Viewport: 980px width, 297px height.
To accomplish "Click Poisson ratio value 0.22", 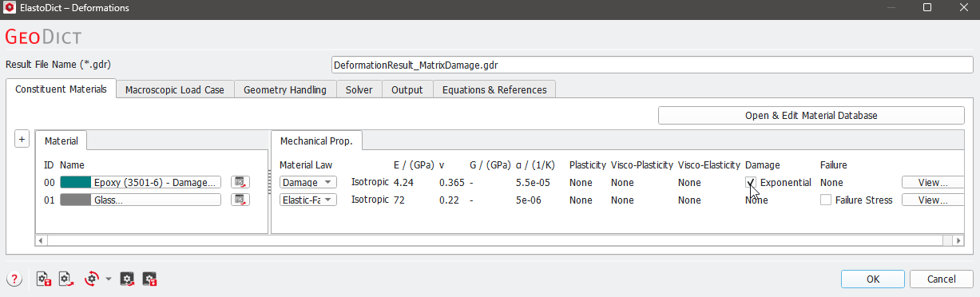I will (448, 200).
